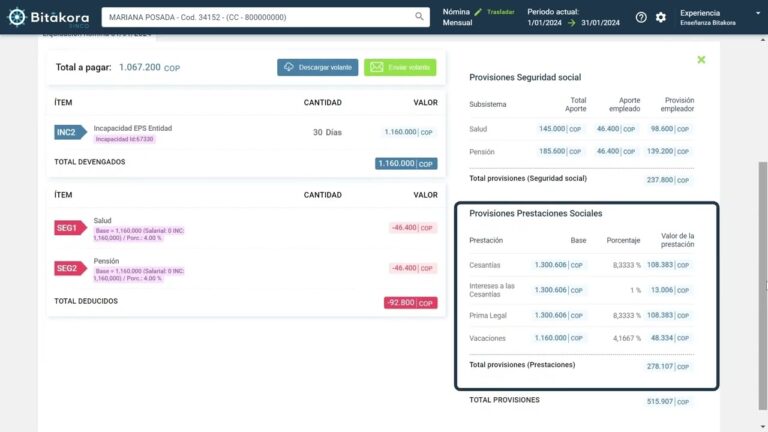The height and width of the screenshot is (432, 768).
Task: Click the Bitakora helm logo icon
Action: (17, 17)
